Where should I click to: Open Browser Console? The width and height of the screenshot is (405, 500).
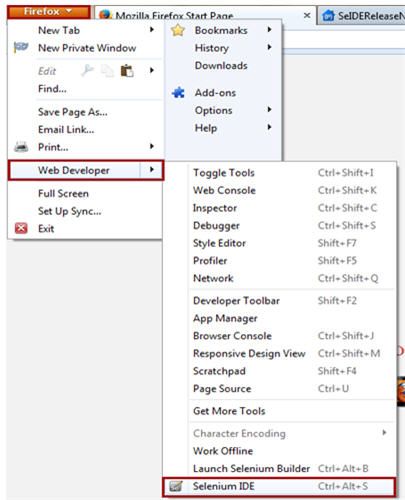pyautogui.click(x=280, y=336)
